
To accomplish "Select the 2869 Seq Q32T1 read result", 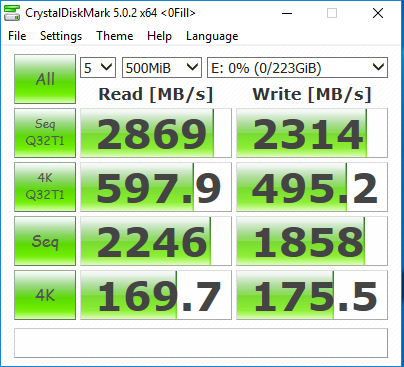I will tap(156, 133).
